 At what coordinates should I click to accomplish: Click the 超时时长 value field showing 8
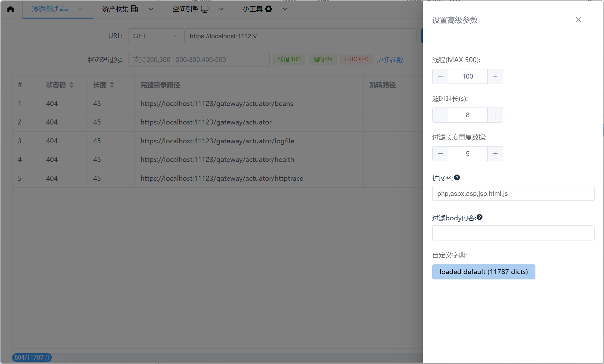coord(468,115)
